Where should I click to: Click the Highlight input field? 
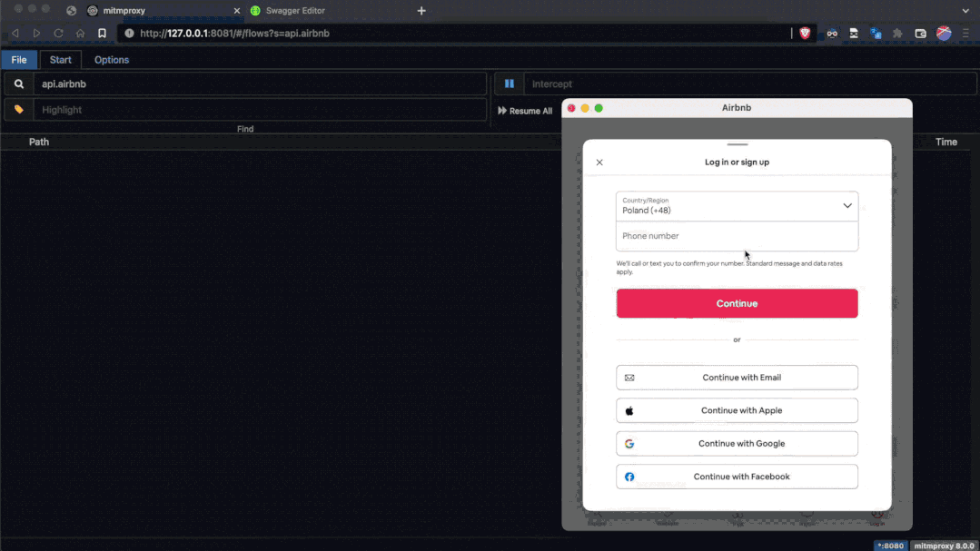(x=260, y=109)
